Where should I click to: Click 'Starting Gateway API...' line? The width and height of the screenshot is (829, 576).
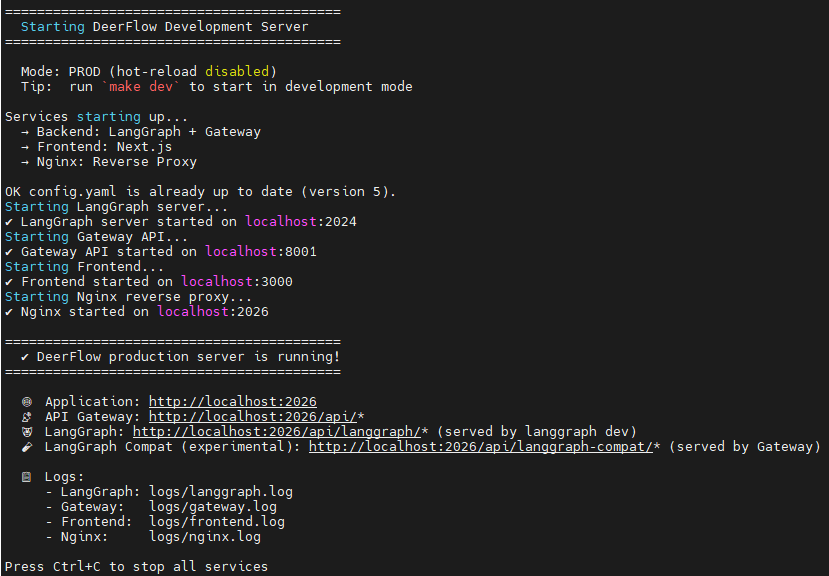(x=96, y=236)
